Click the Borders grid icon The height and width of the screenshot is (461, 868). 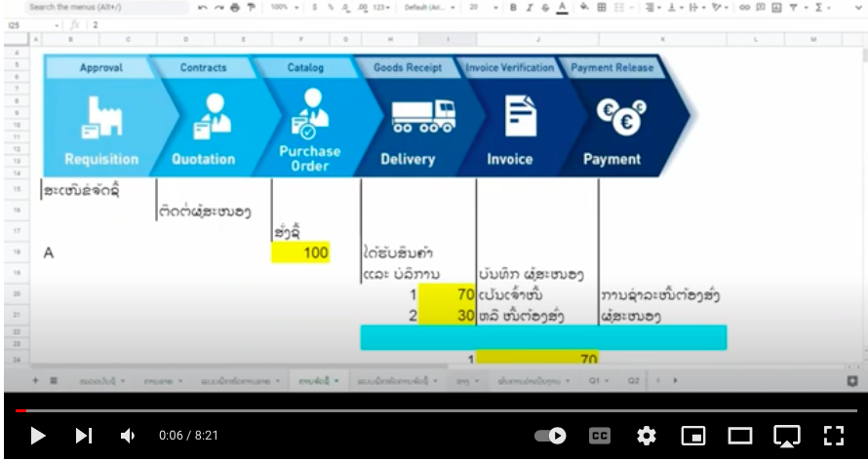[x=602, y=7]
